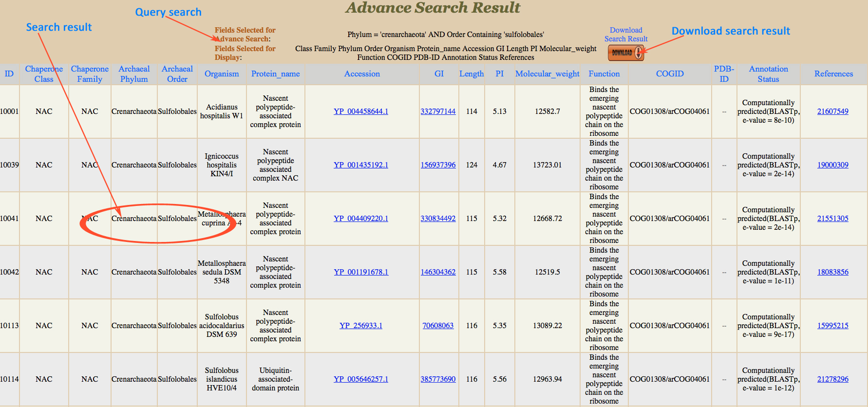Click the Function column header
The height and width of the screenshot is (407, 868).
click(604, 74)
